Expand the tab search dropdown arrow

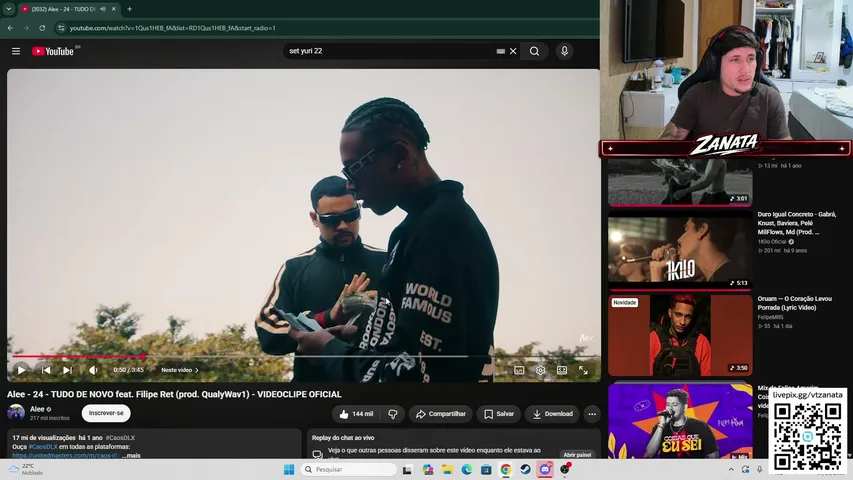(9, 9)
